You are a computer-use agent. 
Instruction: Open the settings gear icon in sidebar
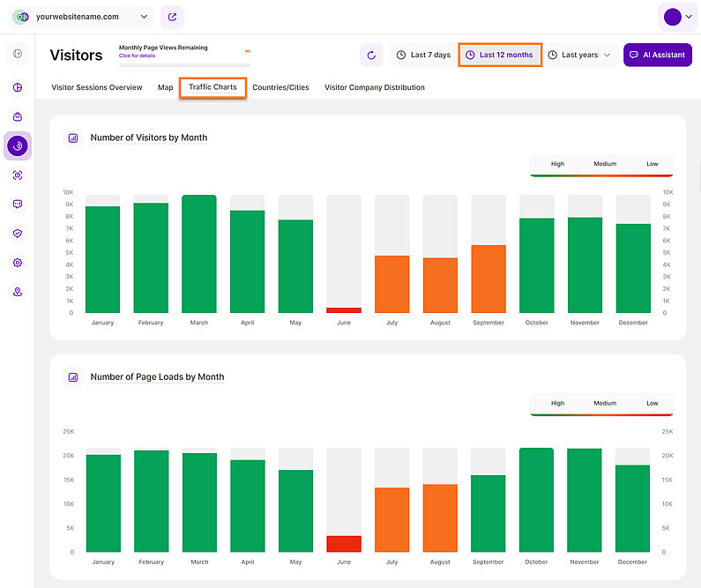click(18, 263)
